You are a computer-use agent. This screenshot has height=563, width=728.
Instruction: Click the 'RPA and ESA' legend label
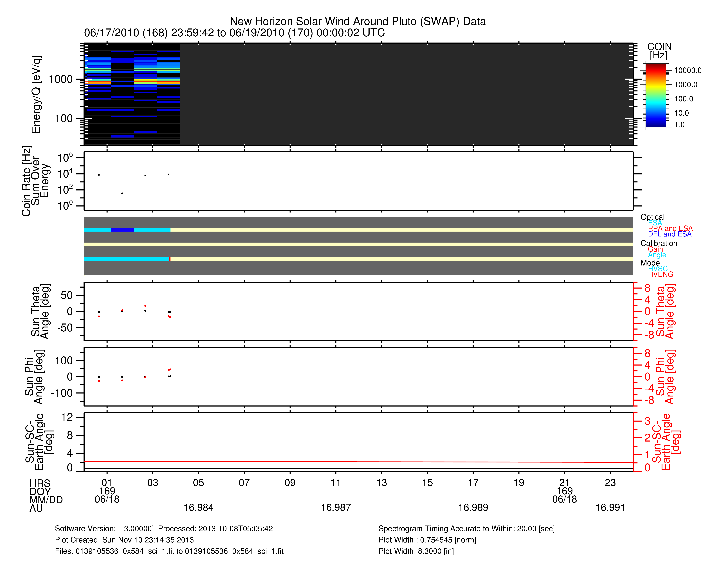tap(670, 229)
